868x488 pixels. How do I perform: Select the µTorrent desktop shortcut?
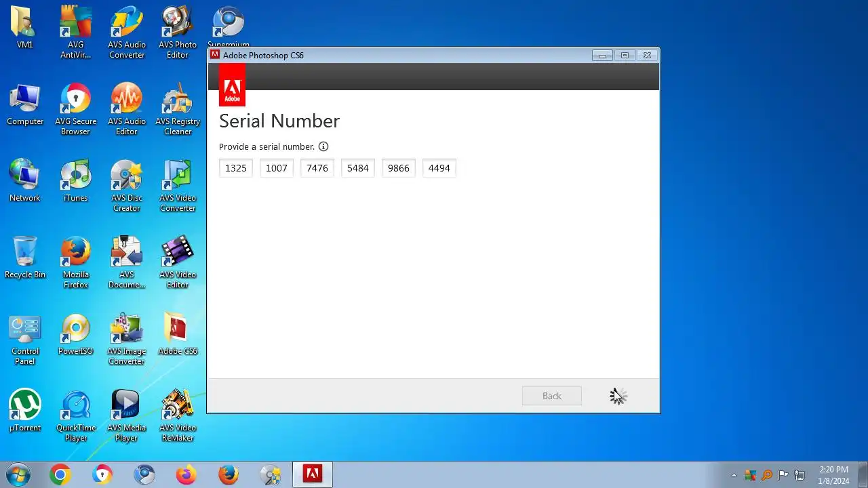(x=25, y=411)
